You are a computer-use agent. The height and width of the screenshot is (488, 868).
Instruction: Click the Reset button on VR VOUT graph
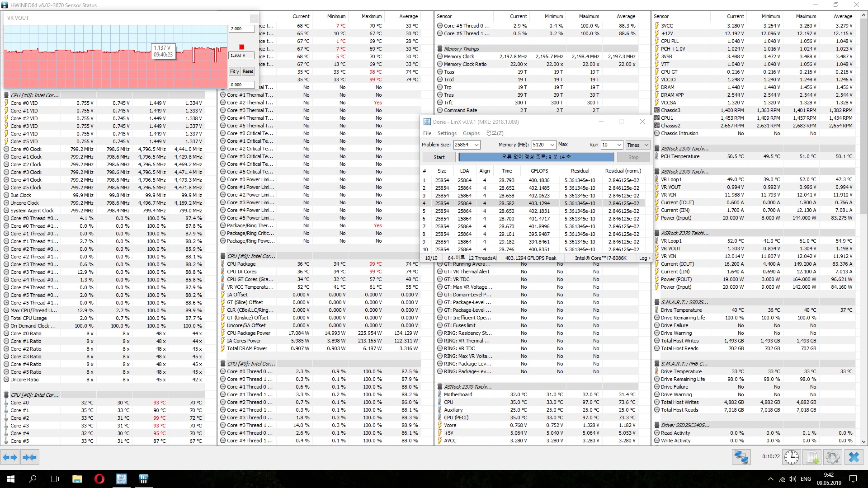tap(248, 71)
